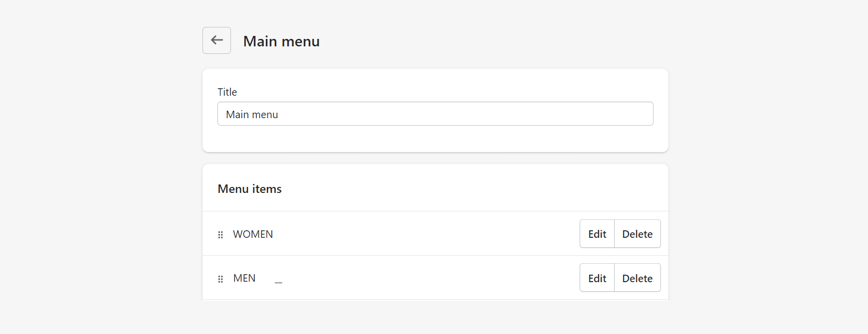Image resolution: width=868 pixels, height=334 pixels.
Task: Edit the WOMEN menu item
Action: (x=597, y=234)
